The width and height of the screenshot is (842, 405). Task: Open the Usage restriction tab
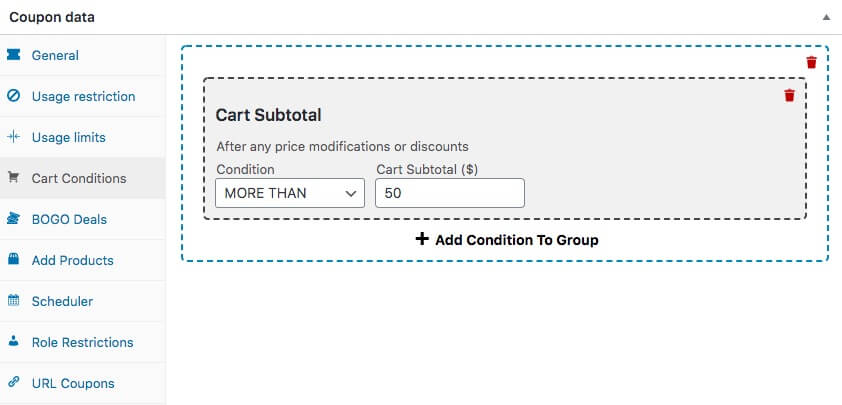pos(83,96)
